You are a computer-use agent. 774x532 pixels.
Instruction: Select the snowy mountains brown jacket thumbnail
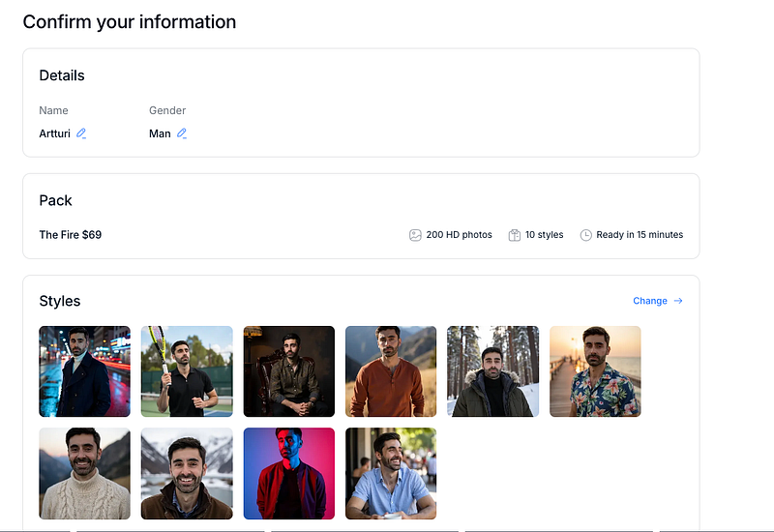pyautogui.click(x=187, y=473)
